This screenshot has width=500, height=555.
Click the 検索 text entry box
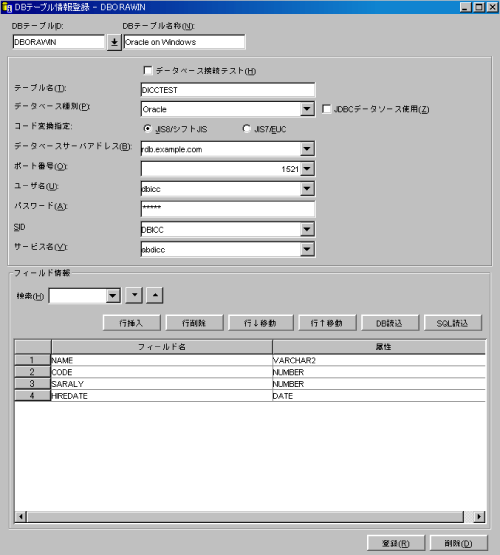77,296
